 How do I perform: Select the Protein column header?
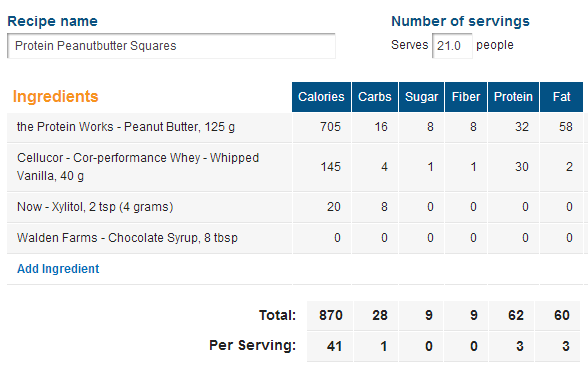pyautogui.click(x=513, y=97)
